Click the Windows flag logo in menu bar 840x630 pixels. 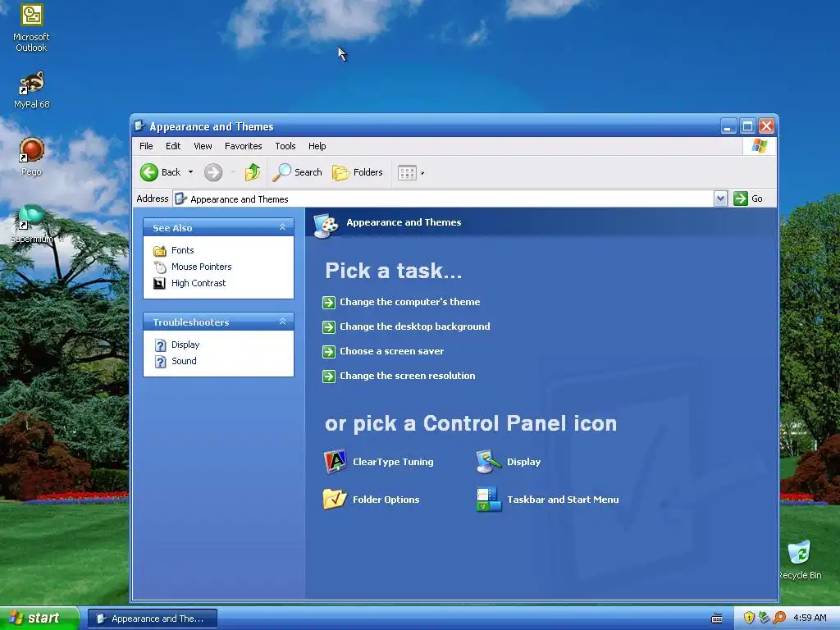coord(759,146)
